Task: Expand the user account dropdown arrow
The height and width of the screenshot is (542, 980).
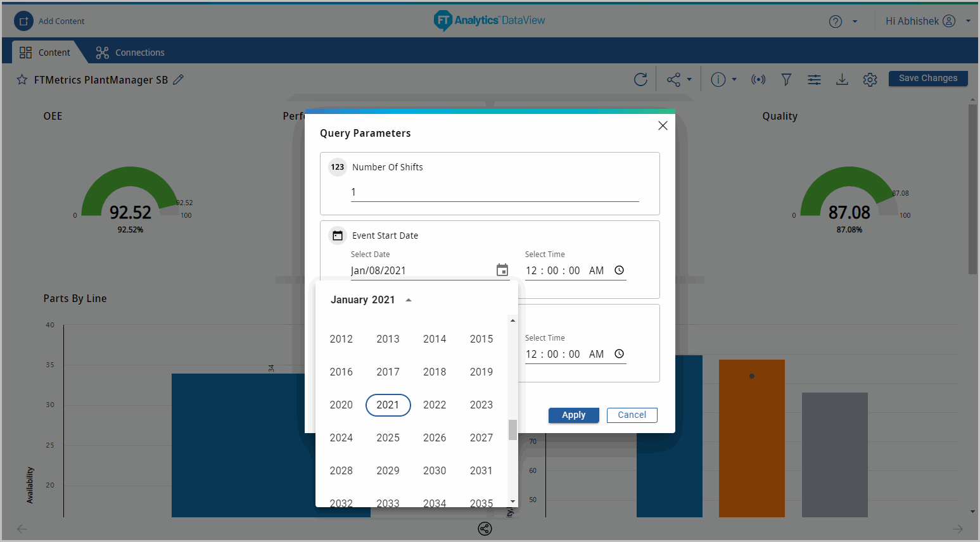Action: (x=968, y=21)
